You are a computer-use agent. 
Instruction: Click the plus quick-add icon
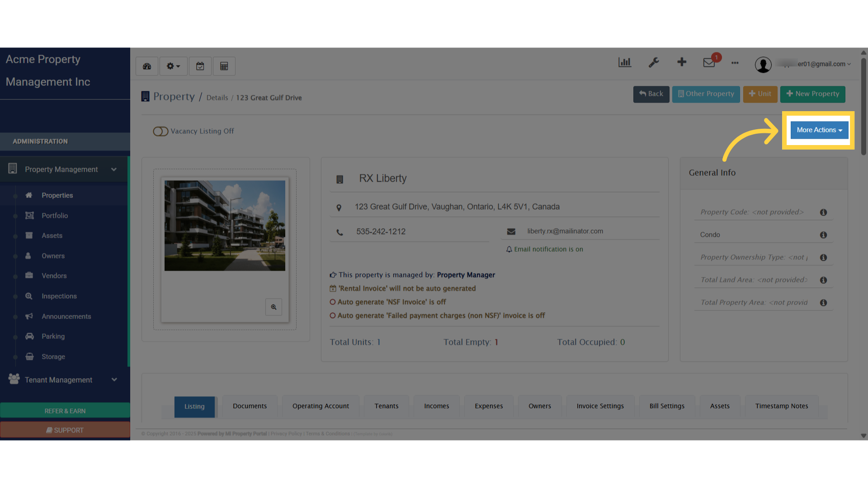click(x=682, y=62)
